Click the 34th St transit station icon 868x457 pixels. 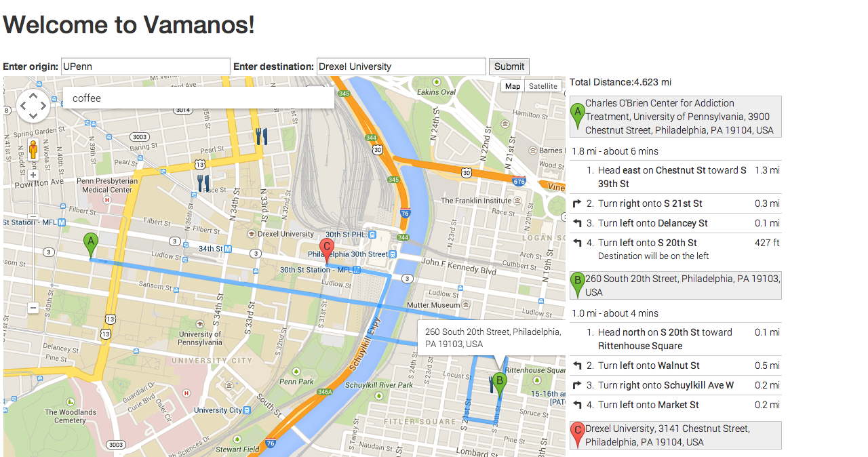click(x=228, y=249)
